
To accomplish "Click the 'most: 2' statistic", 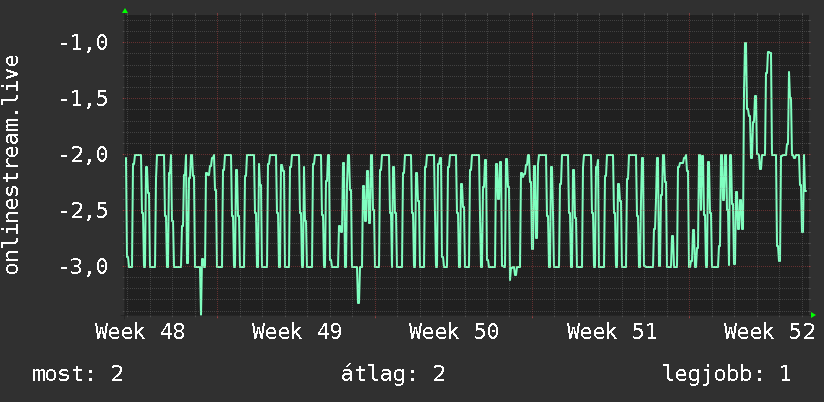I will pos(78,374).
